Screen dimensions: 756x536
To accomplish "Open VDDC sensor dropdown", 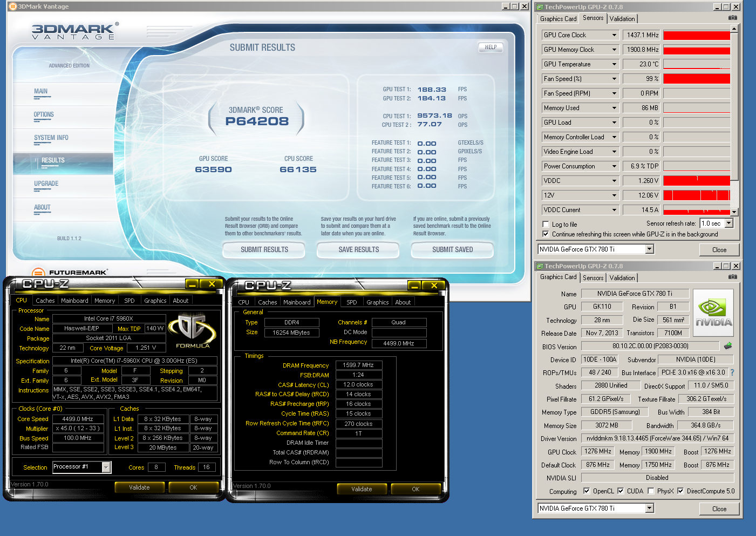I will pos(614,181).
